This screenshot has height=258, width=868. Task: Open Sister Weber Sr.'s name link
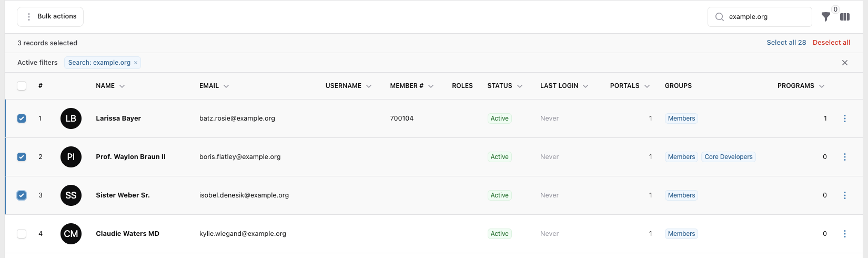(123, 195)
